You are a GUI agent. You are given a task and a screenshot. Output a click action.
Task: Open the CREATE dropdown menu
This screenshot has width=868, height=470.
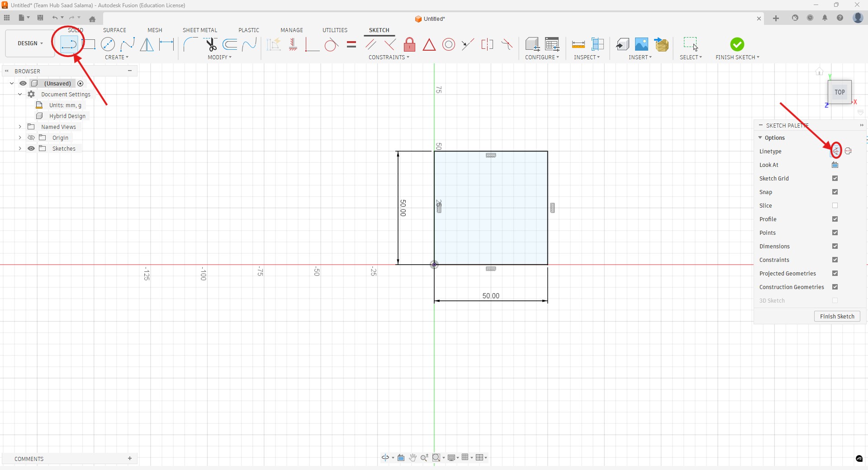tap(117, 57)
